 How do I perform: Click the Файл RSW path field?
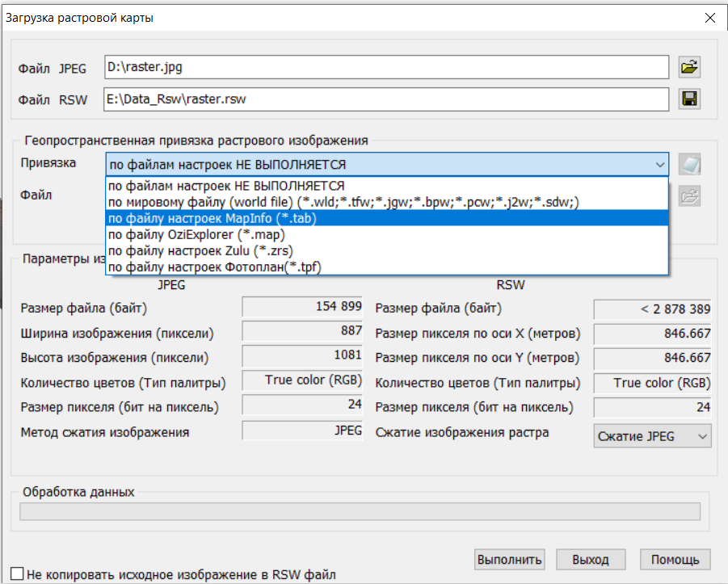[x=387, y=99]
